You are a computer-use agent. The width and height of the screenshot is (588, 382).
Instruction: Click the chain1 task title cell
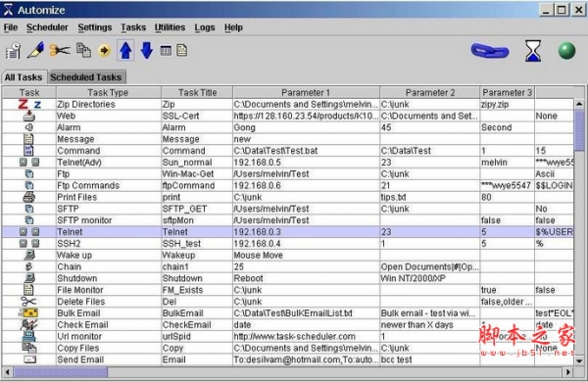click(x=197, y=266)
